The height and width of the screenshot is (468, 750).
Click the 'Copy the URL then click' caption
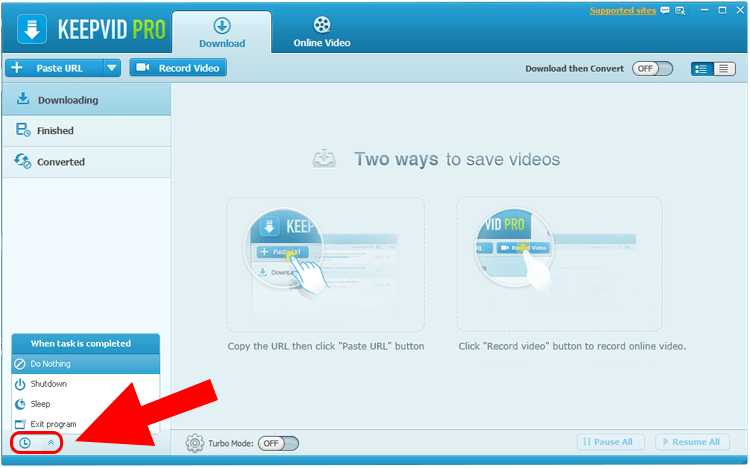click(326, 346)
